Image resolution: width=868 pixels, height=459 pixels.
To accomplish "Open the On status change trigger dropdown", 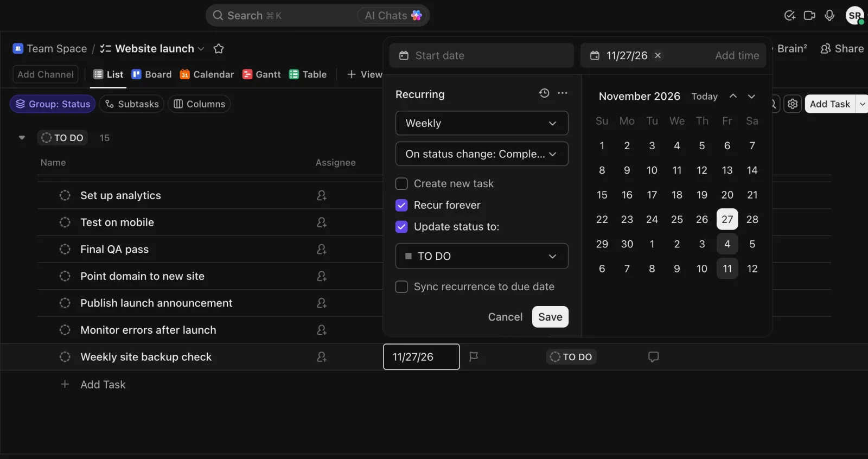I will 482,154.
